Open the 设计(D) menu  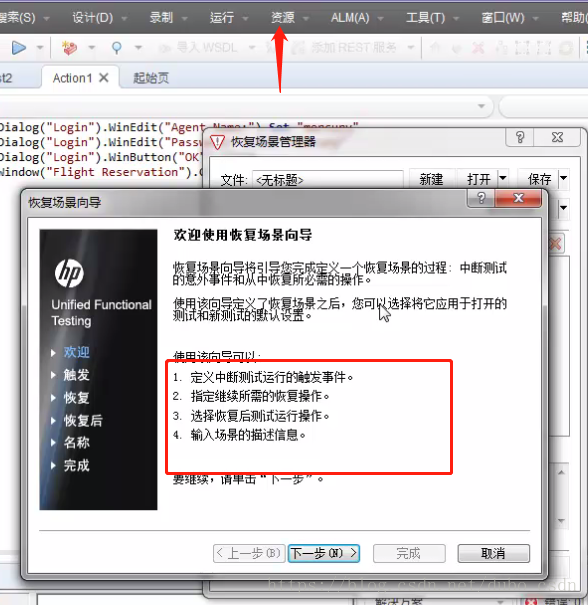coord(93,18)
